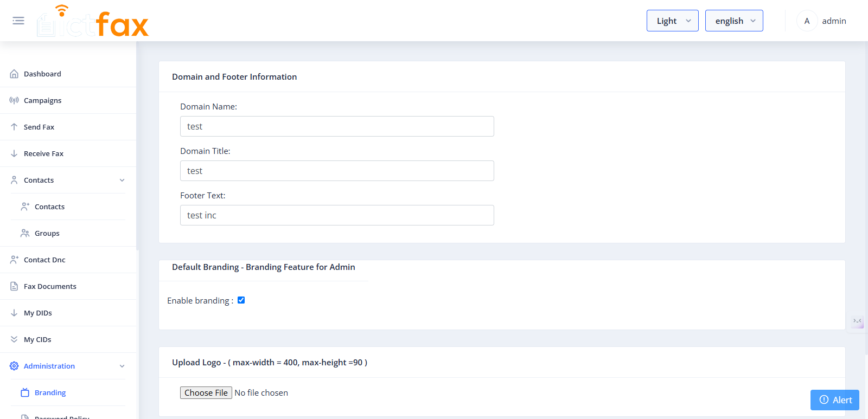Click the 'Footer Text:' label
Image resolution: width=868 pixels, height=419 pixels.
click(203, 196)
